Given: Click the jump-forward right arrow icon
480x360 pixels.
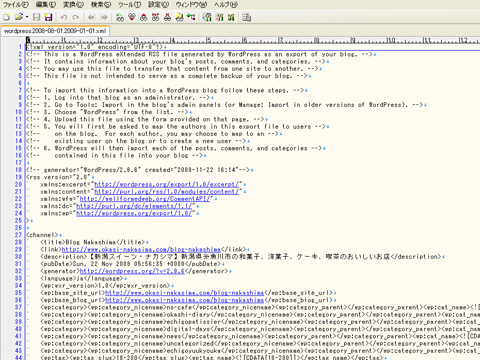Looking at the screenshot, I should [x=104, y=17].
